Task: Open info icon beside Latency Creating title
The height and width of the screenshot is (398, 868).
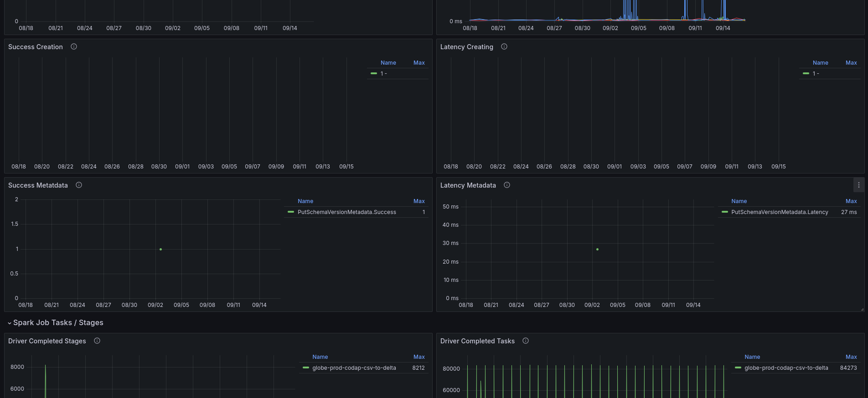Action: 504,46
